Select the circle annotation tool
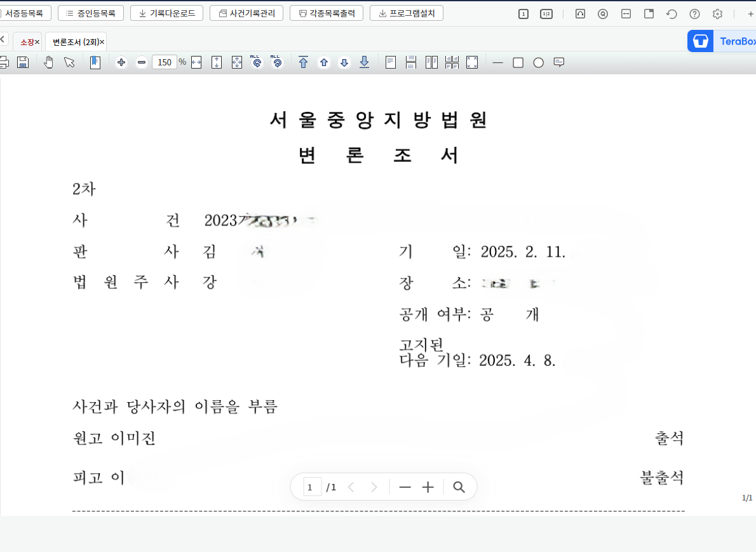The image size is (756, 552). coord(537,62)
